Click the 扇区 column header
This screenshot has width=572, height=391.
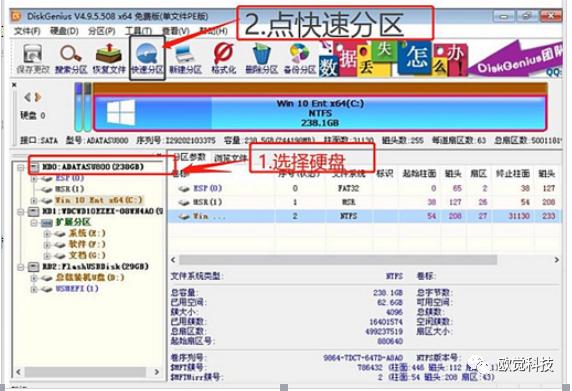(x=479, y=174)
